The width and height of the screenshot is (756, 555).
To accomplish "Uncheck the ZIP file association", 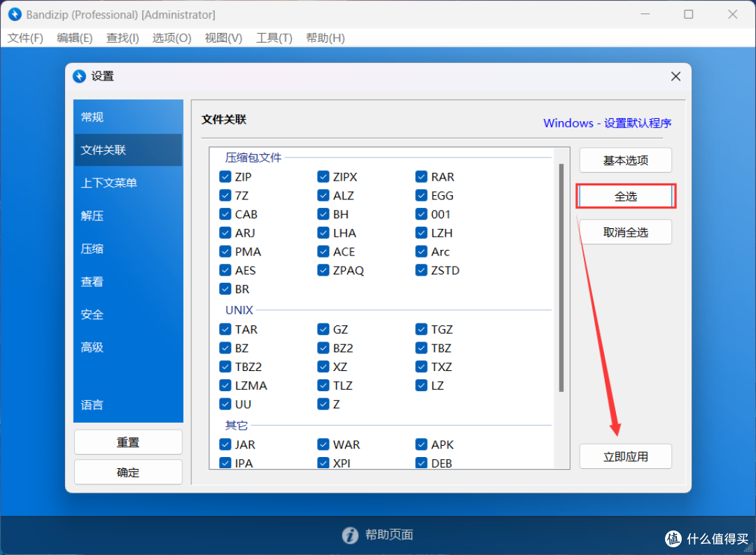I will click(x=225, y=176).
